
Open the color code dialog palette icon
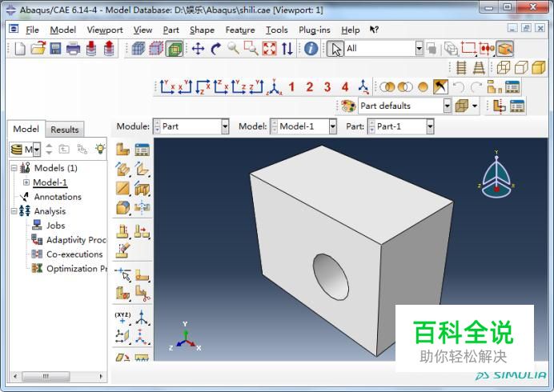click(x=348, y=106)
